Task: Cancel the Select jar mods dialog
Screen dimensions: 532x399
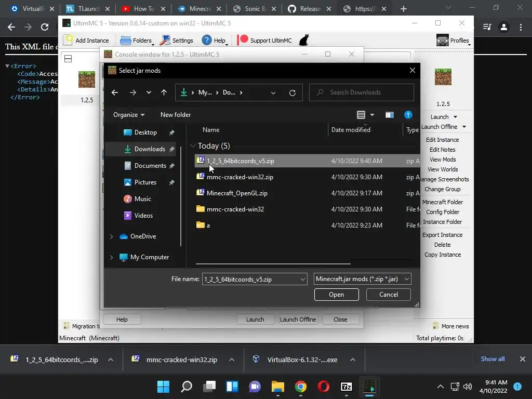Action: pyautogui.click(x=389, y=295)
